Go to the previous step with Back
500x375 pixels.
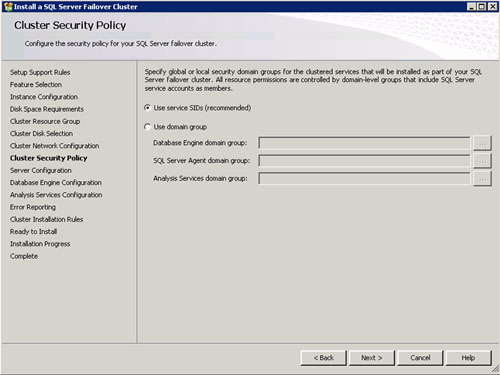(323, 358)
